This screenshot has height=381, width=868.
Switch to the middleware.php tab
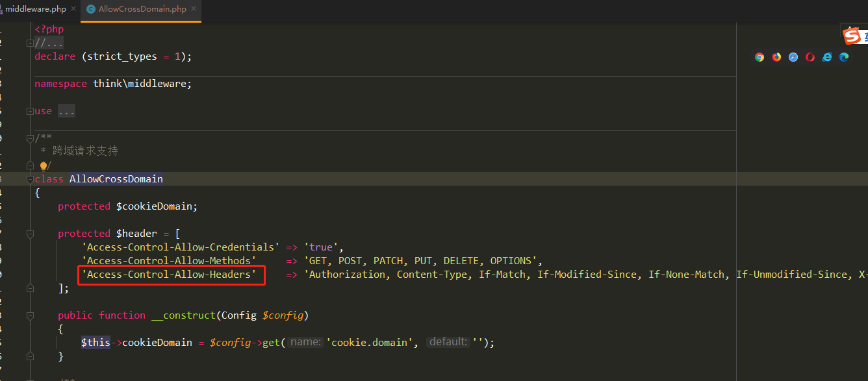[x=36, y=8]
